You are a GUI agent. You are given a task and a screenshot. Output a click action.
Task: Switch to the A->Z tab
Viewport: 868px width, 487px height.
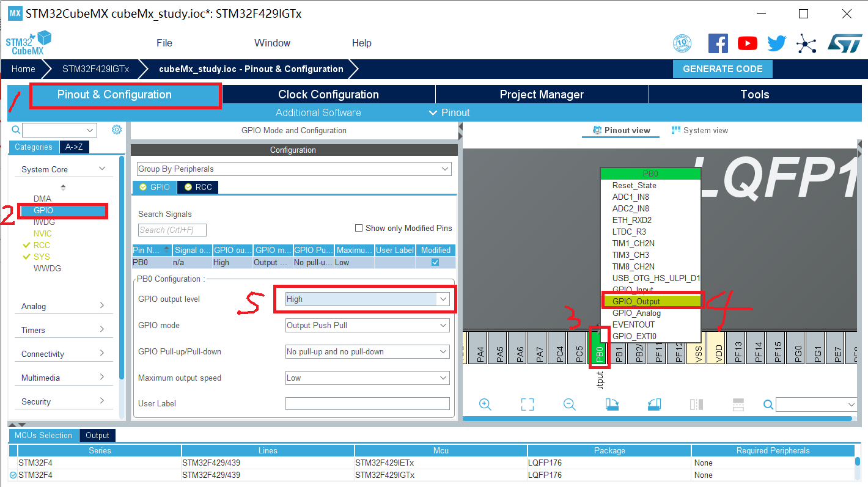(x=74, y=147)
